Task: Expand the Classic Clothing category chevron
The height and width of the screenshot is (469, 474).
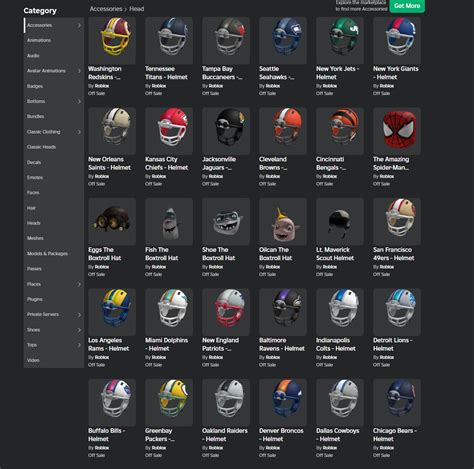Action: click(79, 132)
